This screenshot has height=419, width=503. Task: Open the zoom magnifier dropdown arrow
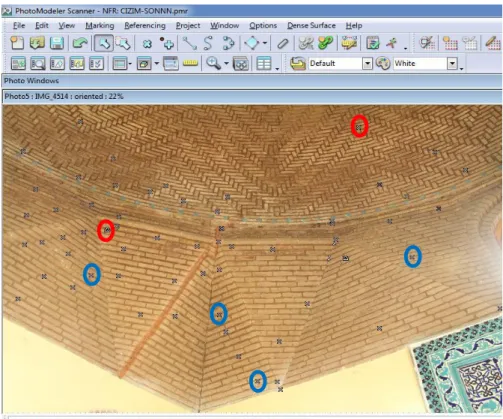226,63
